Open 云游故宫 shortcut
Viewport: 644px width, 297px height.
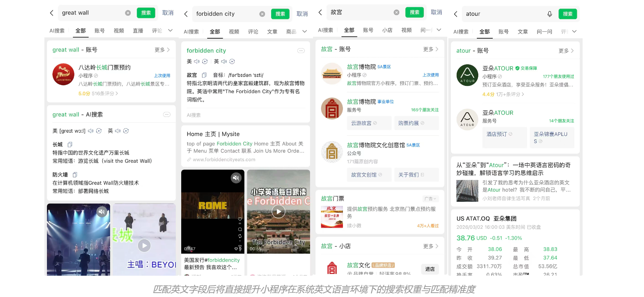click(369, 123)
